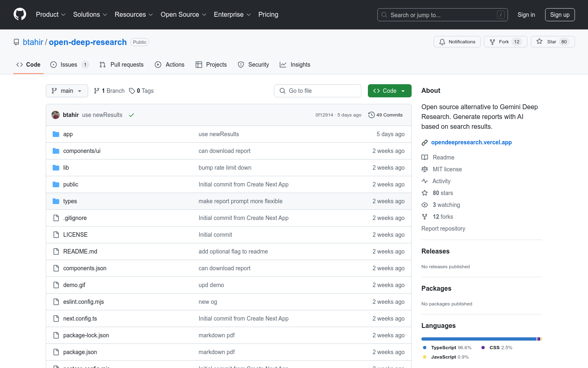
Task: Click the types folder icon
Action: click(x=56, y=201)
